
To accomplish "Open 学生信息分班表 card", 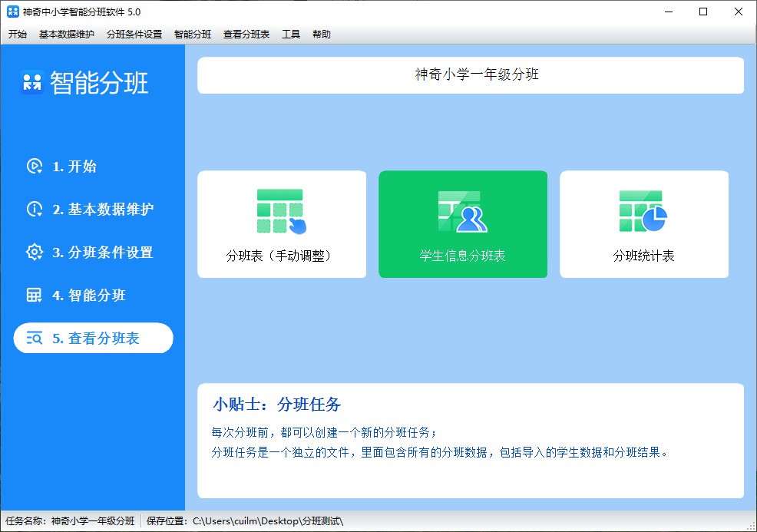I will click(x=463, y=224).
